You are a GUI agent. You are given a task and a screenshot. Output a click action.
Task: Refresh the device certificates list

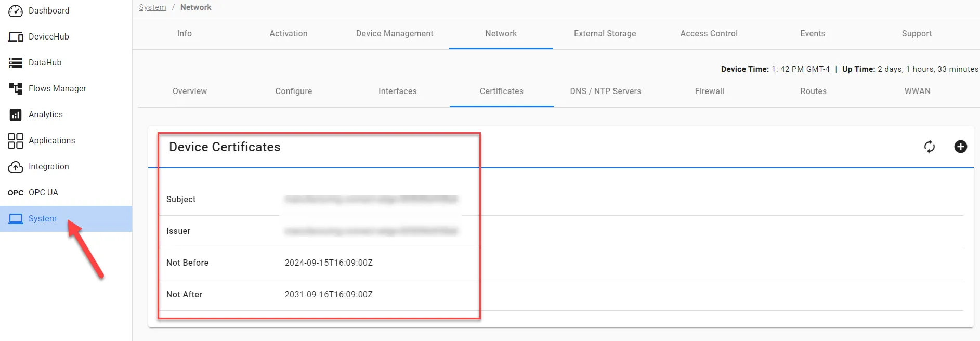(x=930, y=147)
